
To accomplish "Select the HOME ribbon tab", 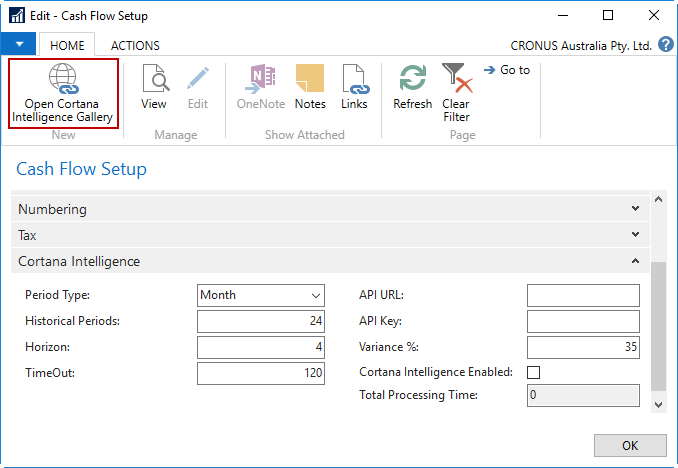I will click(x=67, y=45).
